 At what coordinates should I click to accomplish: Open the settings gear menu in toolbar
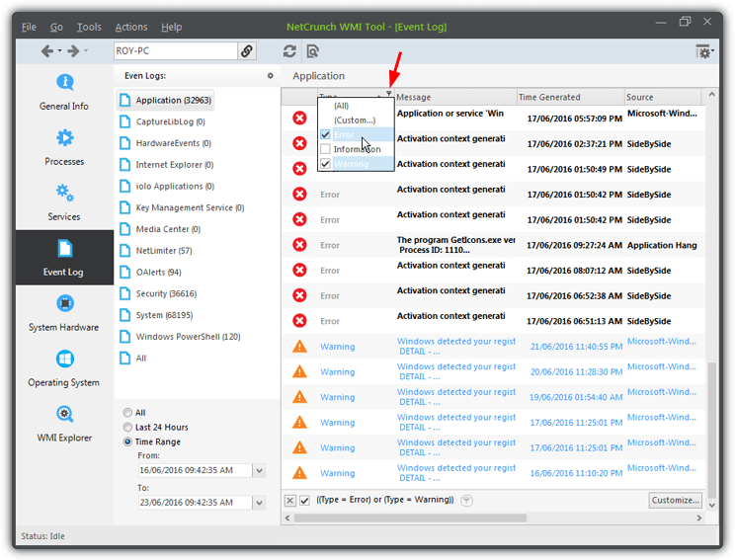pyautogui.click(x=704, y=51)
